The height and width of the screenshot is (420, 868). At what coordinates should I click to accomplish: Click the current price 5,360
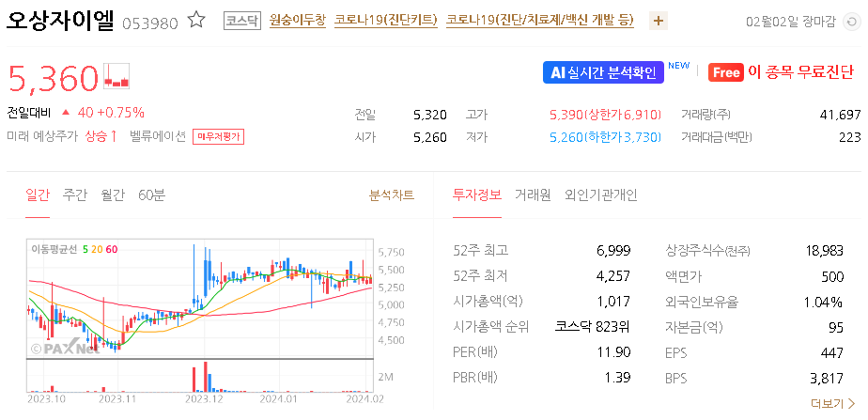click(x=54, y=77)
